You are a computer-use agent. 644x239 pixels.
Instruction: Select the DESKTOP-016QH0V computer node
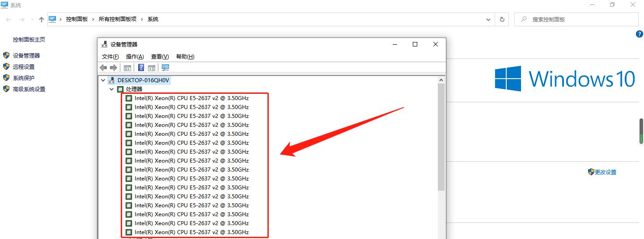(144, 80)
